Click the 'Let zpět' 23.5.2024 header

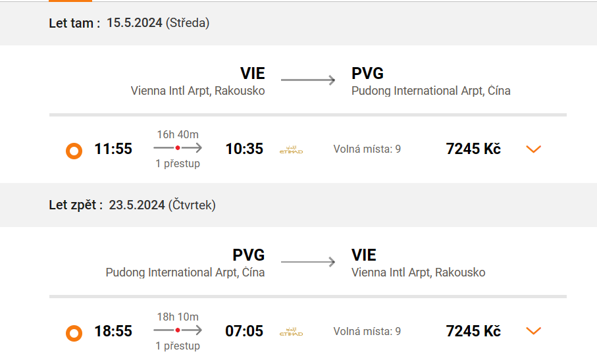point(132,205)
